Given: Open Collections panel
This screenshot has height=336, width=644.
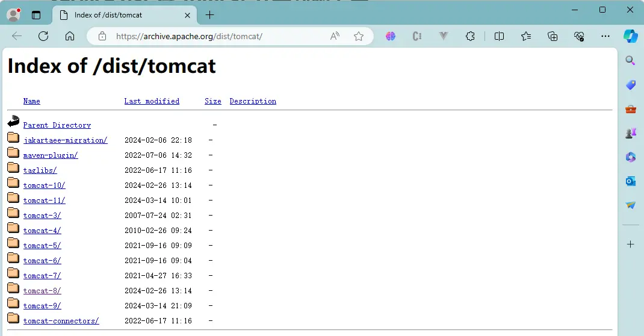Looking at the screenshot, I should (553, 36).
